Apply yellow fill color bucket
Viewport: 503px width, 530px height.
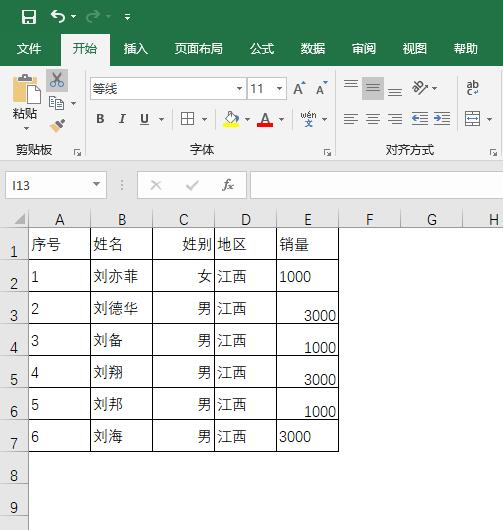(x=231, y=119)
